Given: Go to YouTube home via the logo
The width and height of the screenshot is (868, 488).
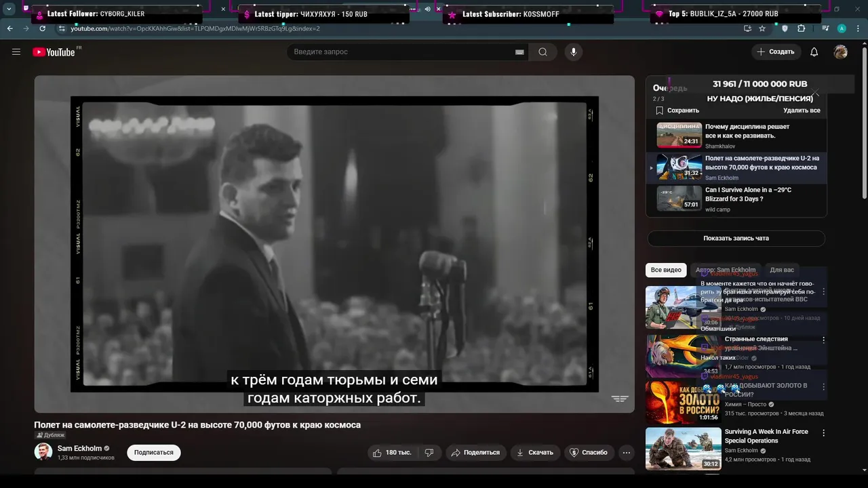Looking at the screenshot, I should click(54, 52).
